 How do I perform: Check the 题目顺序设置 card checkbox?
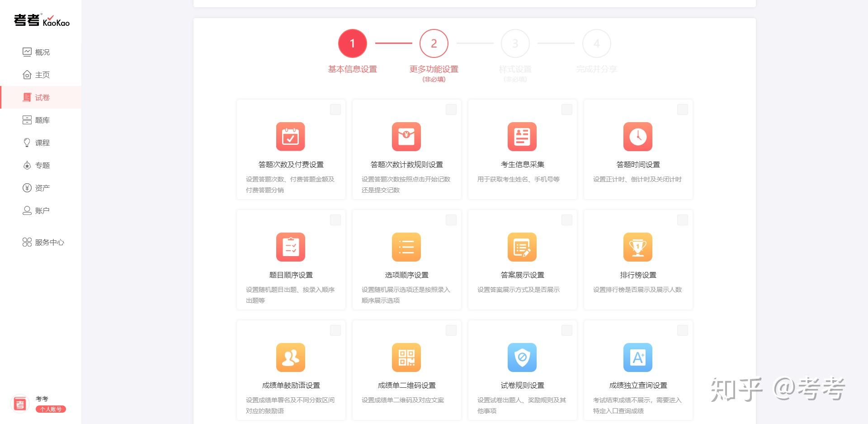(335, 220)
